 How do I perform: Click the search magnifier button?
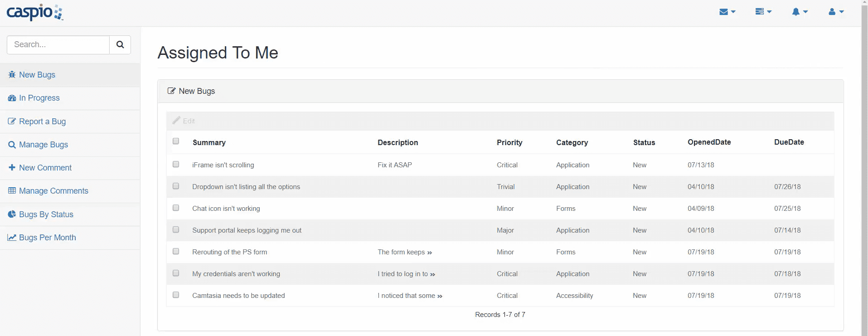point(120,44)
